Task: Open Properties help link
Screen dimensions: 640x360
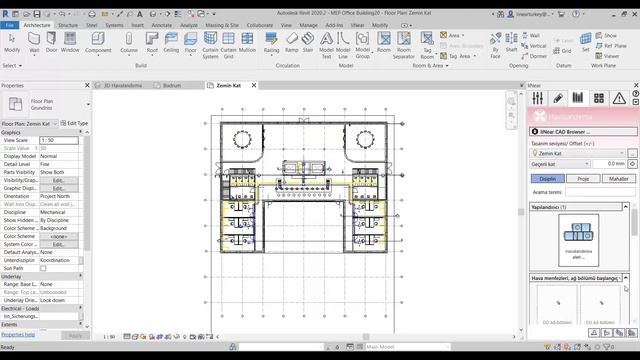Action: tap(18, 335)
